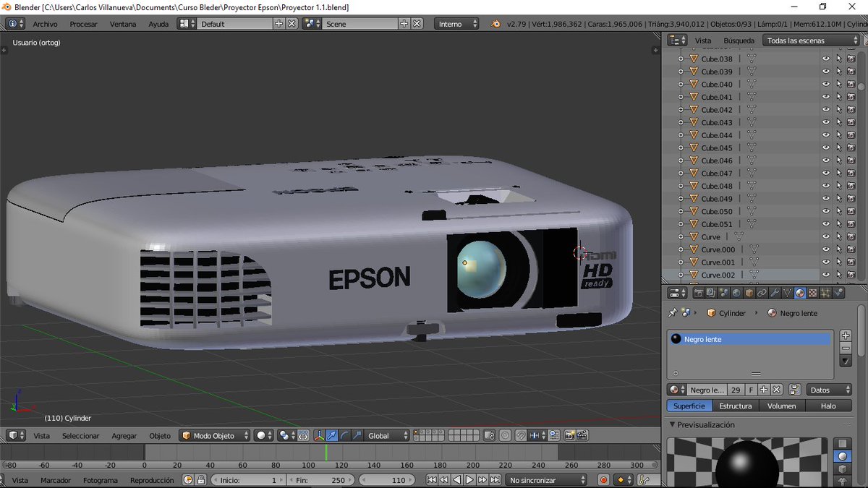The width and height of the screenshot is (868, 488).
Task: Toggle visibility of Cube.038
Action: click(x=825, y=59)
